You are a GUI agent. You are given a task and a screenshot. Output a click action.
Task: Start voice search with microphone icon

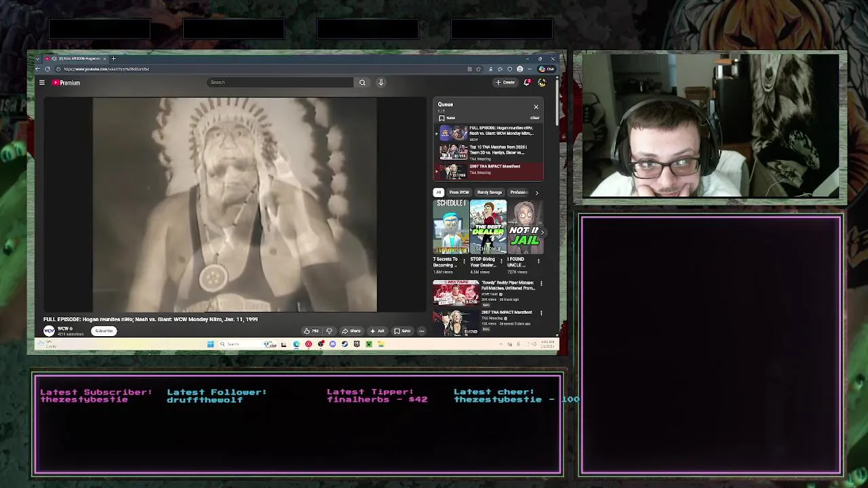pos(381,82)
